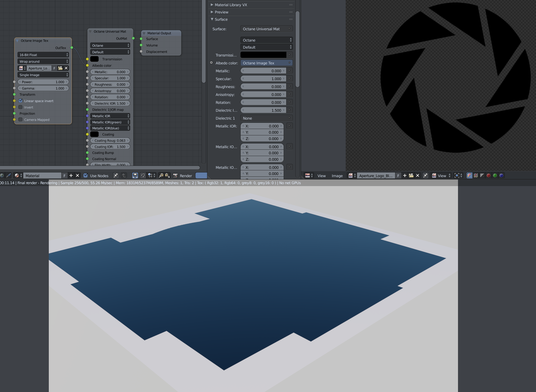The width and height of the screenshot is (536, 392).
Task: Disable the Use Nodes checkbox
Action: [86, 176]
